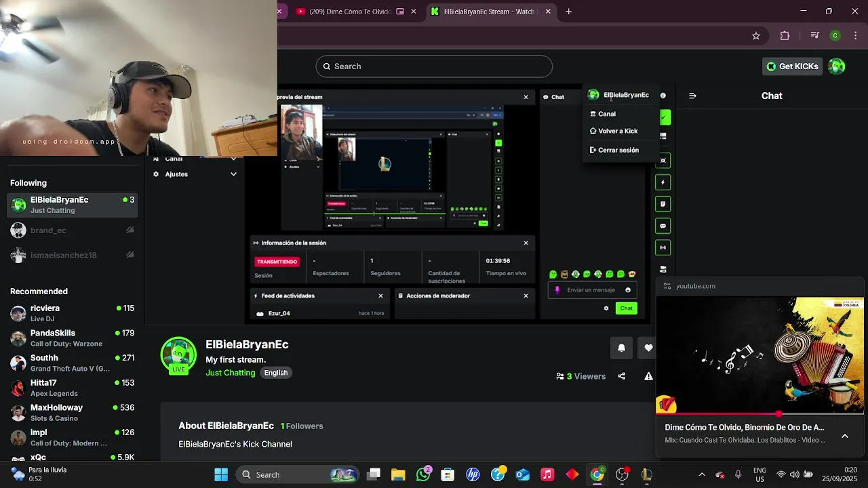Click the report warning triangle icon
868x488 pixels.
pos(649,376)
